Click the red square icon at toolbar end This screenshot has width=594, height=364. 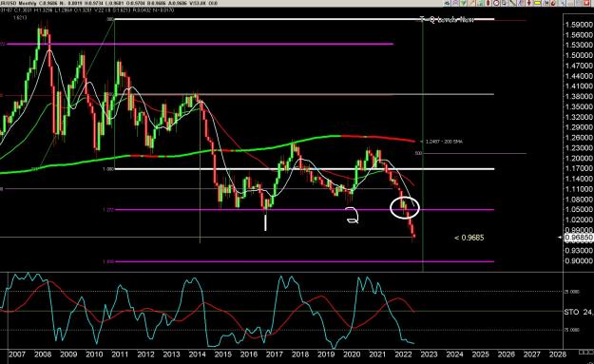pyautogui.click(x=586, y=3)
